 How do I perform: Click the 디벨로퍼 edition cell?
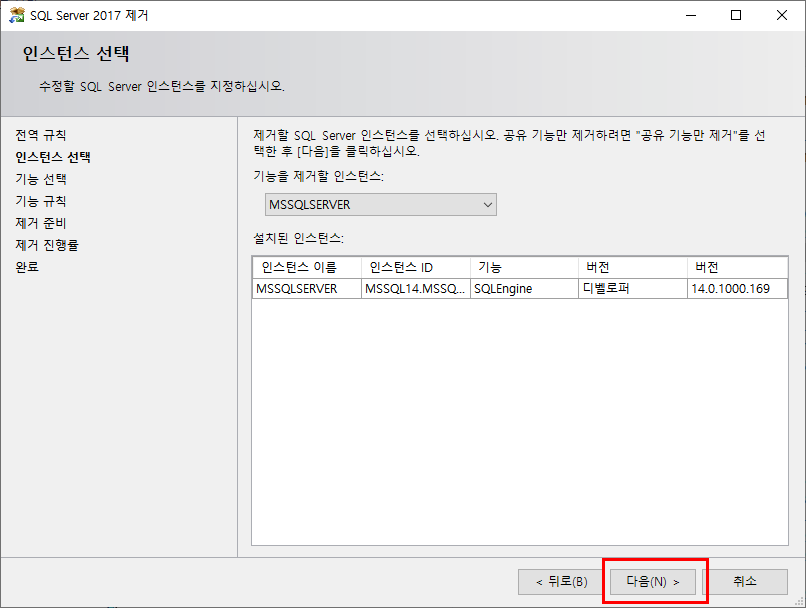click(x=633, y=289)
